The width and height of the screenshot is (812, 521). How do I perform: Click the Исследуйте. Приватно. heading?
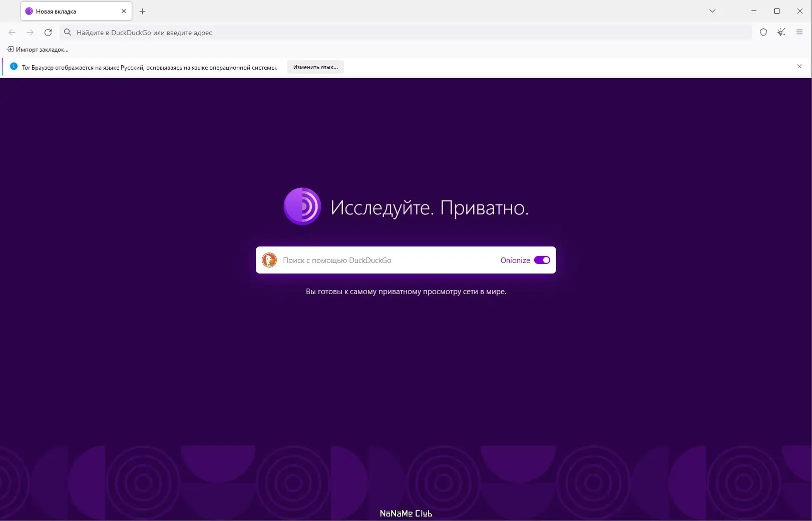click(x=430, y=207)
